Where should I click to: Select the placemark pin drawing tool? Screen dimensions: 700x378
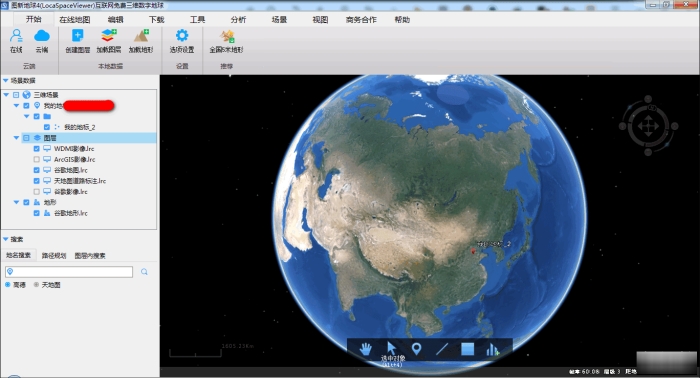417,349
